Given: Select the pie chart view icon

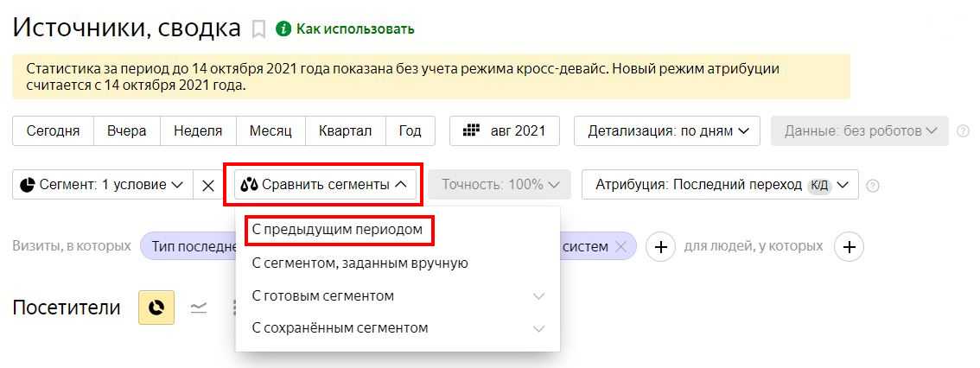Looking at the screenshot, I should pos(156,308).
